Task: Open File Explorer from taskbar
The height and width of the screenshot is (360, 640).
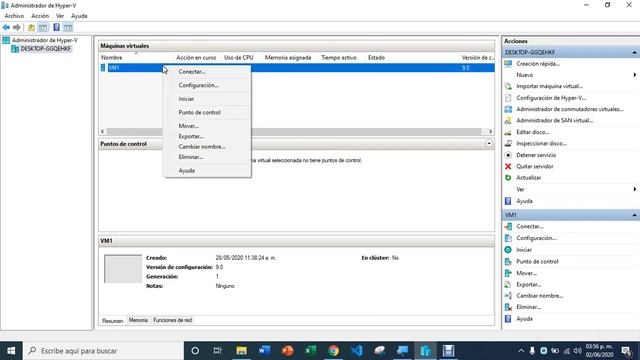Action: coord(241,351)
